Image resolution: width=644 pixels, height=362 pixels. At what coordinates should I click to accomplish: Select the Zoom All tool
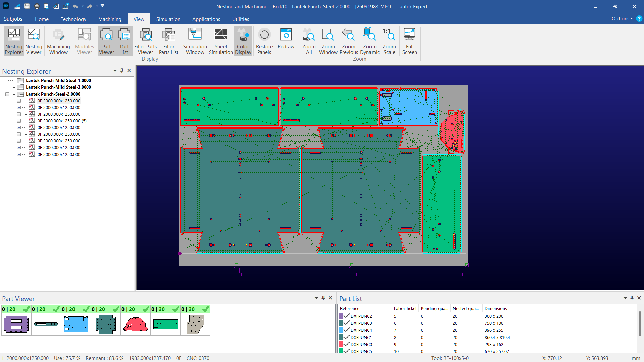pyautogui.click(x=309, y=41)
